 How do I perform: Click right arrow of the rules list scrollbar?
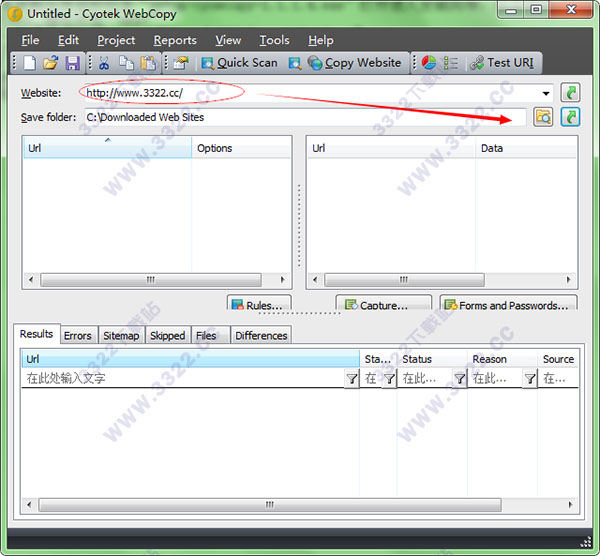pyautogui.click(x=282, y=279)
